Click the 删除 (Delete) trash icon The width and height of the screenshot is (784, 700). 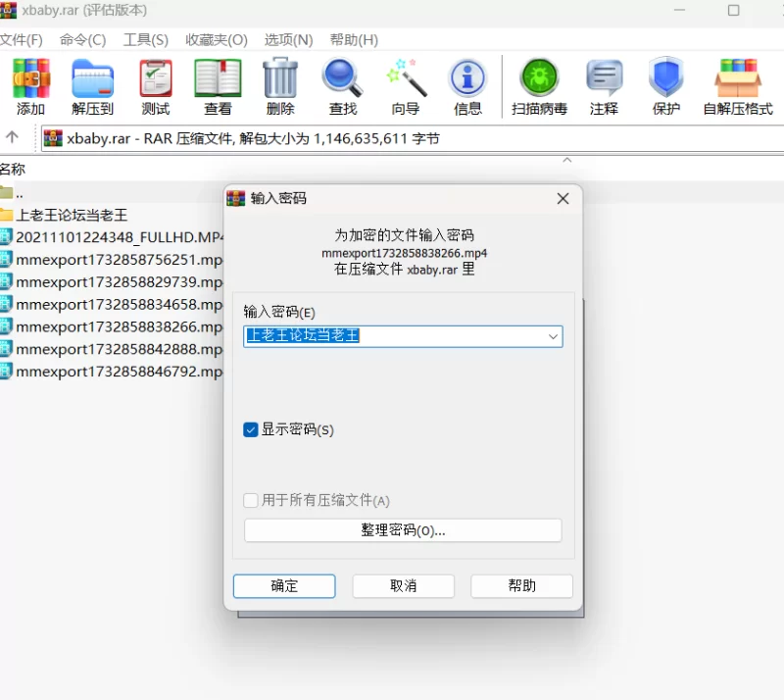pyautogui.click(x=280, y=77)
